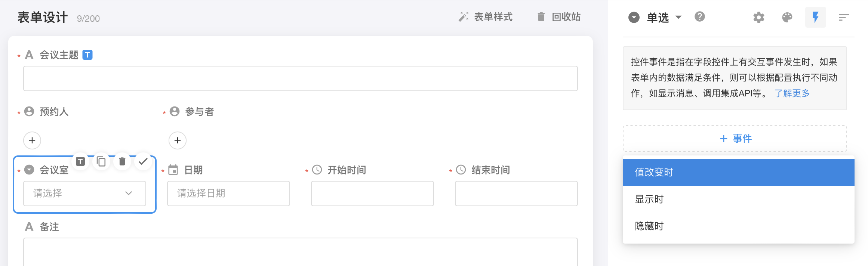Click the 了解更多 link
The height and width of the screenshot is (266, 868).
tap(792, 93)
